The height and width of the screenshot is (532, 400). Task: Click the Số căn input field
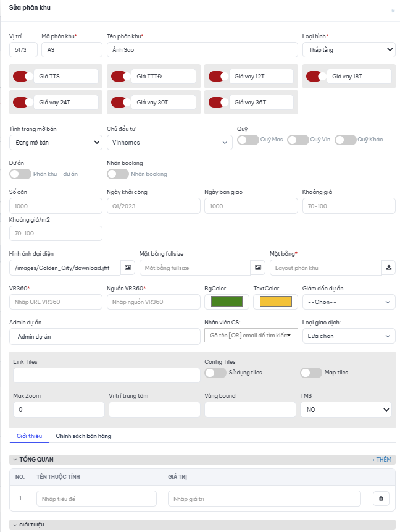(x=56, y=206)
